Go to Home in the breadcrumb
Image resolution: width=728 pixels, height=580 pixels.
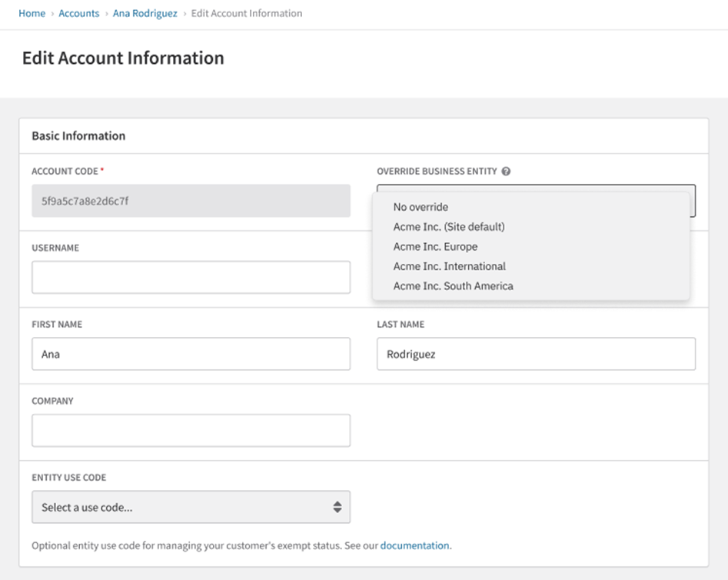pos(32,13)
